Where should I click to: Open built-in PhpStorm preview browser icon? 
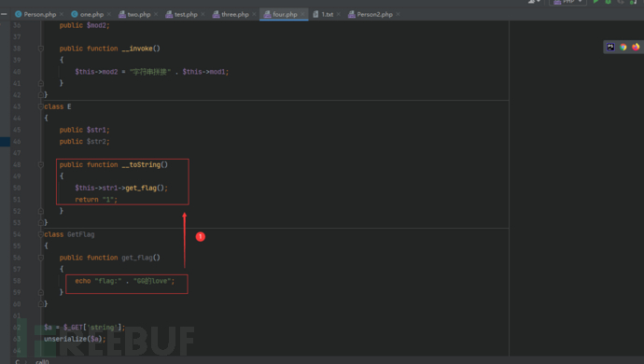click(x=610, y=47)
